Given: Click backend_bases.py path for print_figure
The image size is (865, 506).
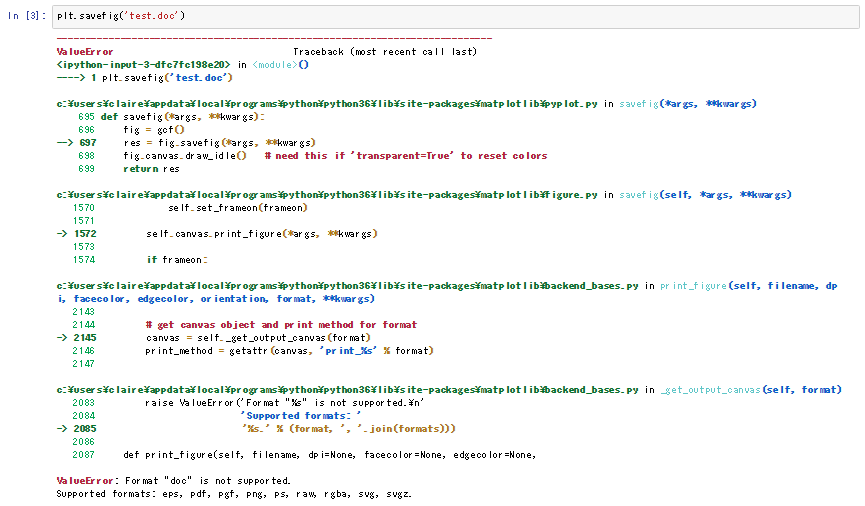Looking at the screenshot, I should point(348,286).
